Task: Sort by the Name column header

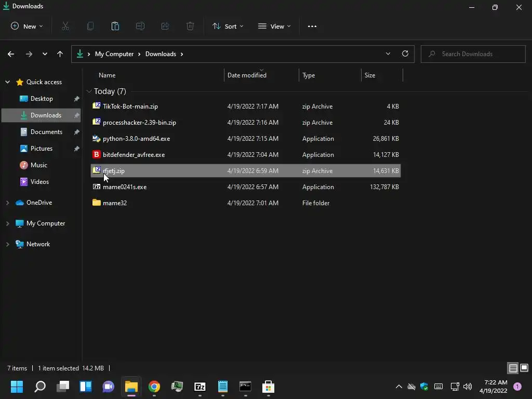Action: [x=107, y=75]
